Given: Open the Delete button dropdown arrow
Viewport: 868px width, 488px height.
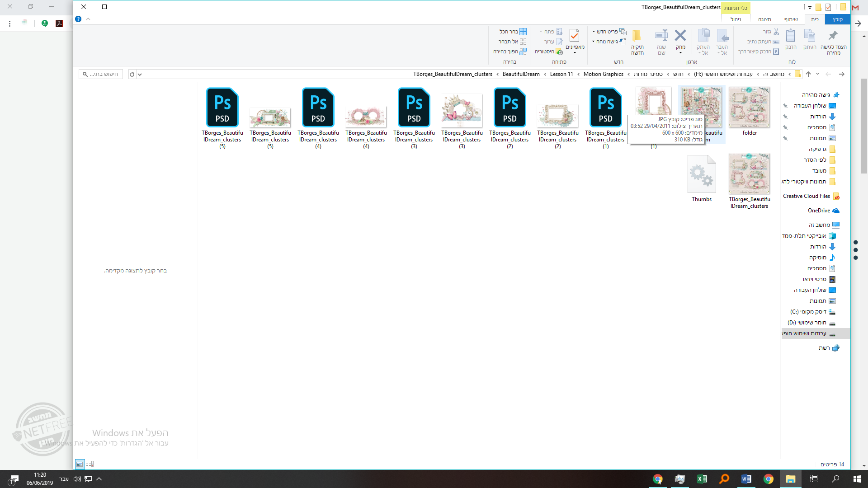Looking at the screenshot, I should pyautogui.click(x=680, y=53).
